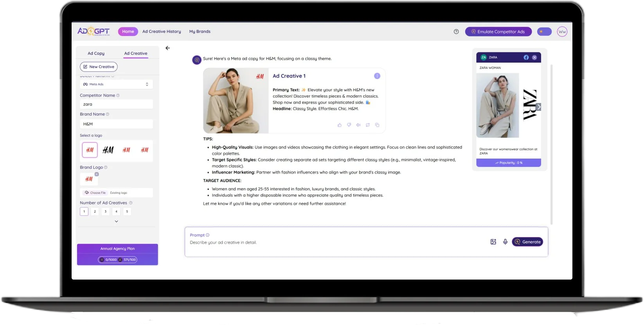Click the regenerate arrows icon on Ad Creative 1
Image resolution: width=644 pixels, height=325 pixels.
(368, 125)
